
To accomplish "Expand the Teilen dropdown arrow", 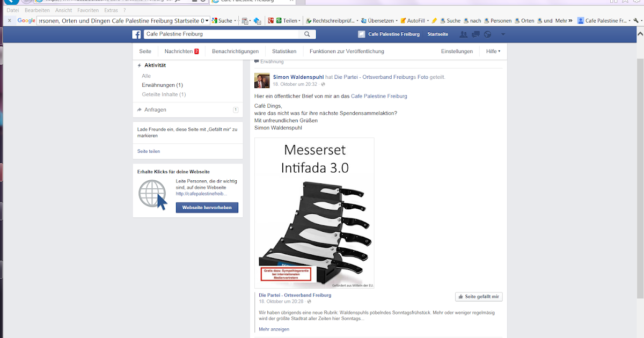I will click(x=299, y=21).
